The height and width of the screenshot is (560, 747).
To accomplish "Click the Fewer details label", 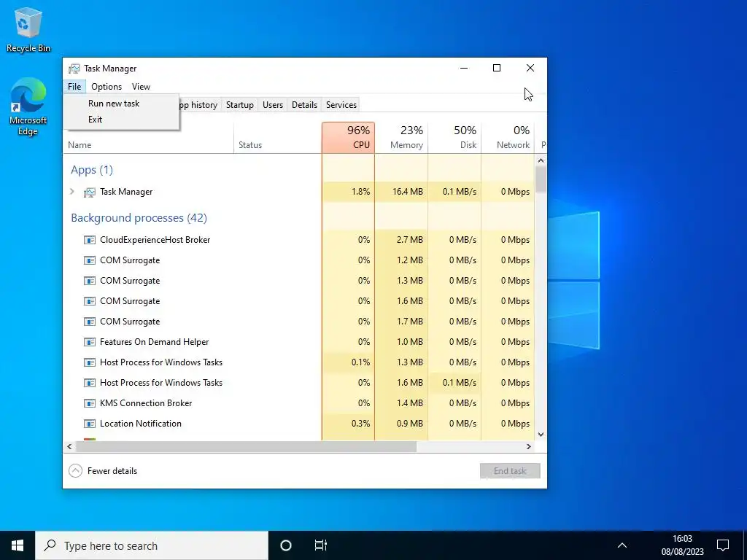I will 112,471.
